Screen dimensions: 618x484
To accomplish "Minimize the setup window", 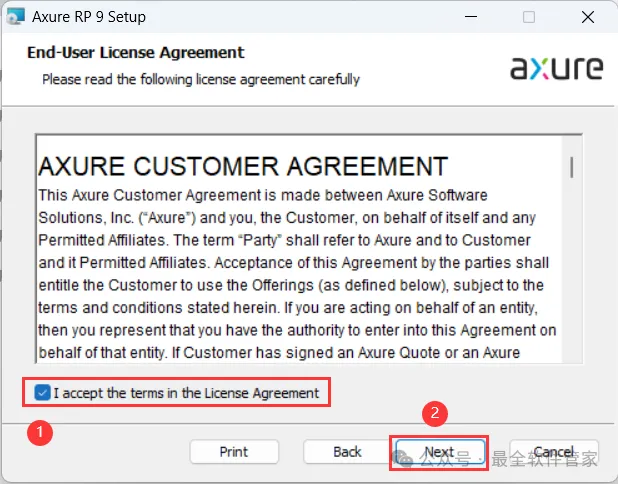I will point(471,17).
